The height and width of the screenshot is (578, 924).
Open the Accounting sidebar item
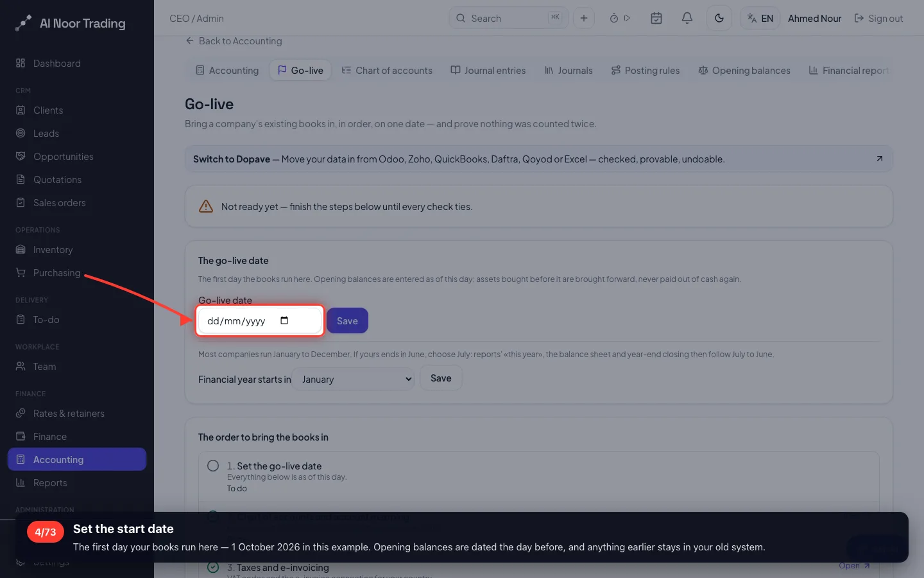(x=77, y=459)
